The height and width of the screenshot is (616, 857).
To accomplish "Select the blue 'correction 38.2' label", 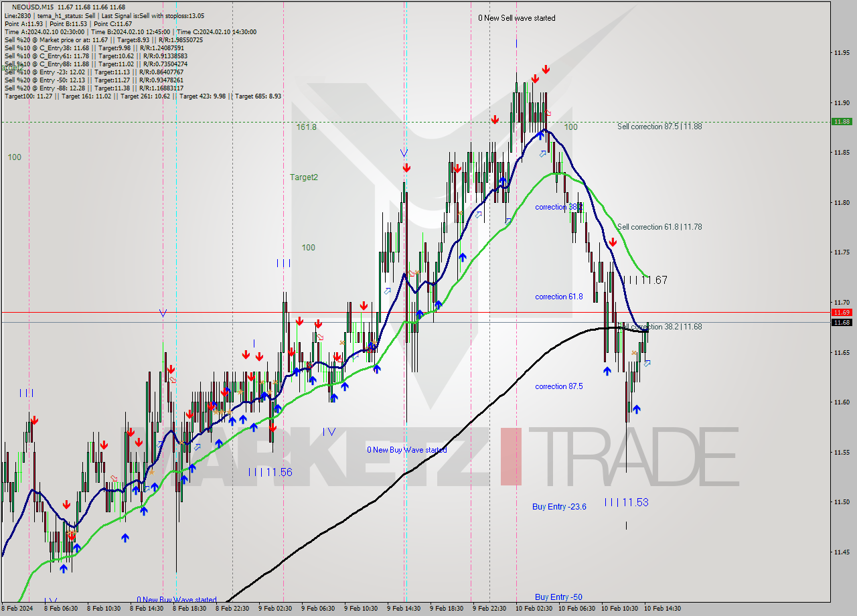I will [x=558, y=207].
